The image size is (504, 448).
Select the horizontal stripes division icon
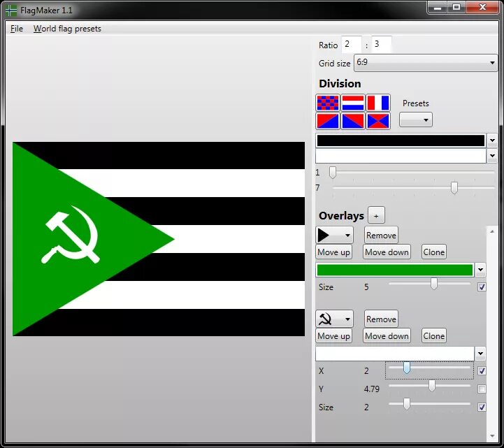pyautogui.click(x=352, y=103)
